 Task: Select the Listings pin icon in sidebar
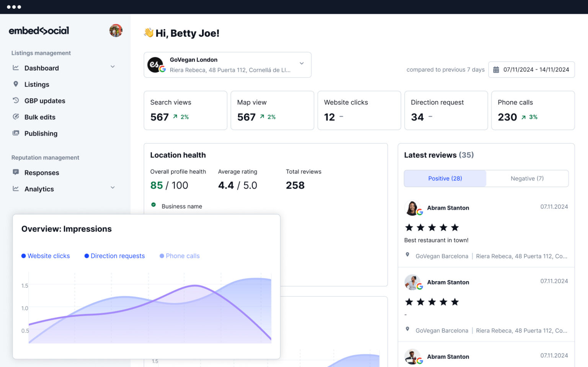[16, 84]
